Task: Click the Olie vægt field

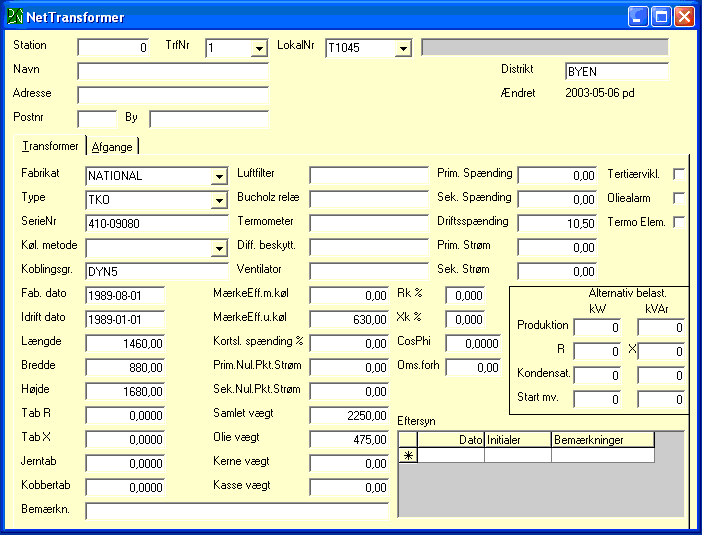Action: click(x=349, y=439)
